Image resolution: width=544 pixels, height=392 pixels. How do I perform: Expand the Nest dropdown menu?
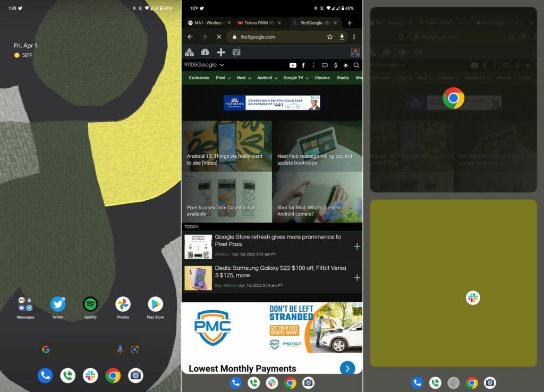[243, 78]
